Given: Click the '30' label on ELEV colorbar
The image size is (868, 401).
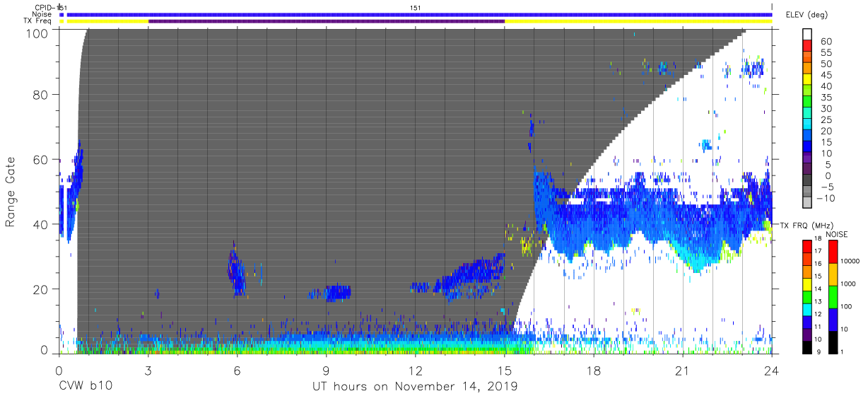Looking at the screenshot, I should [826, 108].
